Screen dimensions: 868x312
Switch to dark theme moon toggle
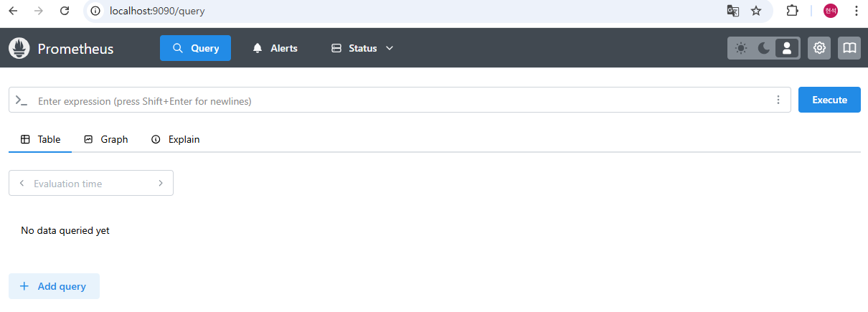[x=764, y=48]
